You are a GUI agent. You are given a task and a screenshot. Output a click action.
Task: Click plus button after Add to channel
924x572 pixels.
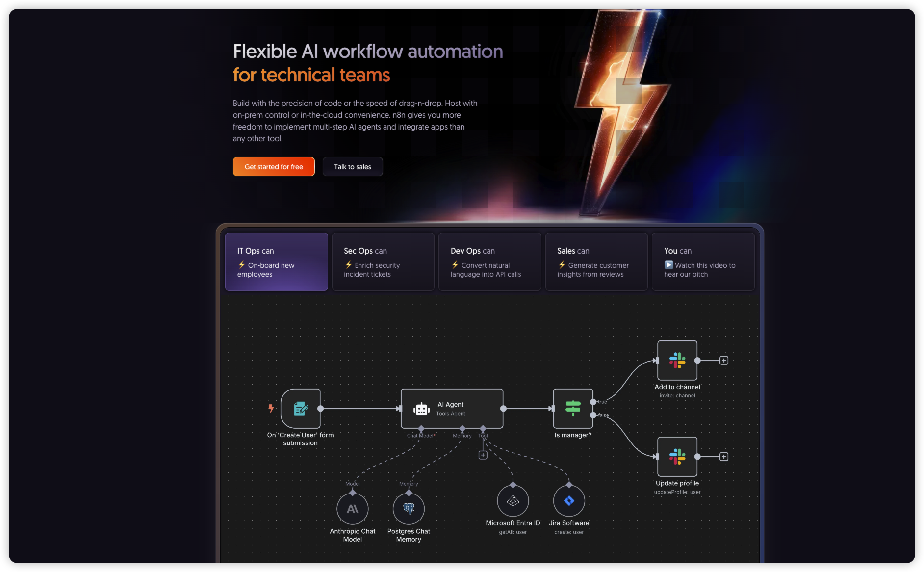724,361
